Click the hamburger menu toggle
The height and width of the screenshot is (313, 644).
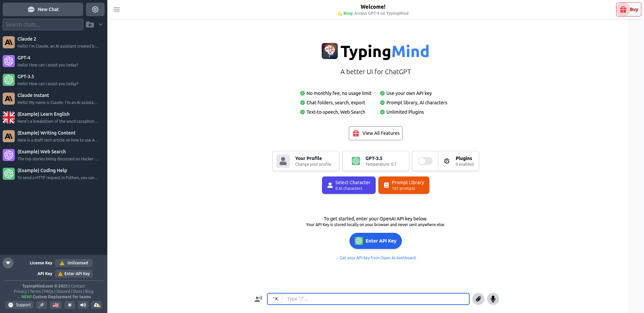pyautogui.click(x=116, y=9)
